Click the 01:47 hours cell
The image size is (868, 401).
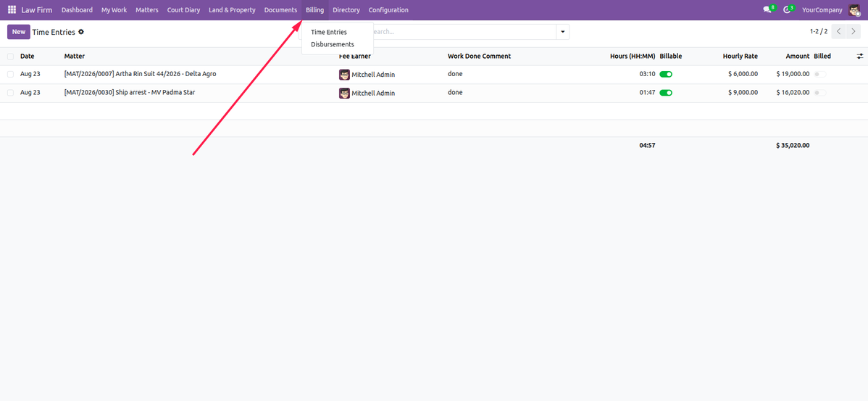click(647, 93)
